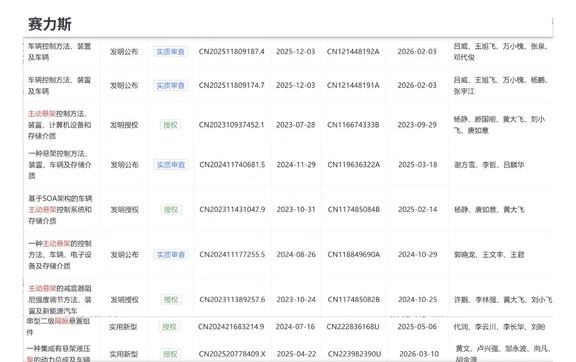Click the 授权 tag in the CN202421683214.9 row
This screenshot has width=576, height=362.
click(170, 327)
